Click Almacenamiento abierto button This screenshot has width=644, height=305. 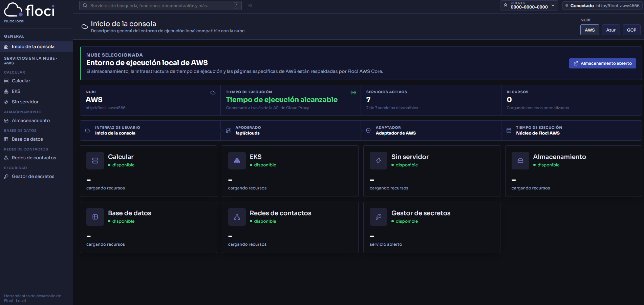click(x=602, y=63)
